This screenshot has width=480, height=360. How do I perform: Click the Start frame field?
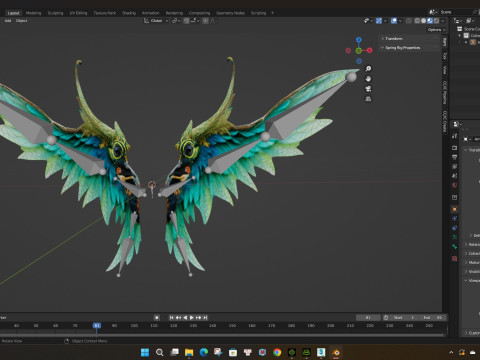403,317
